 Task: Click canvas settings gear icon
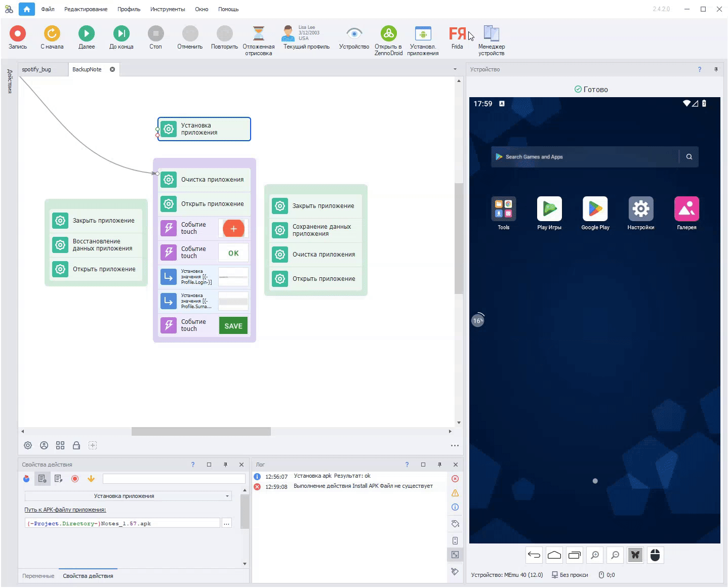click(28, 445)
